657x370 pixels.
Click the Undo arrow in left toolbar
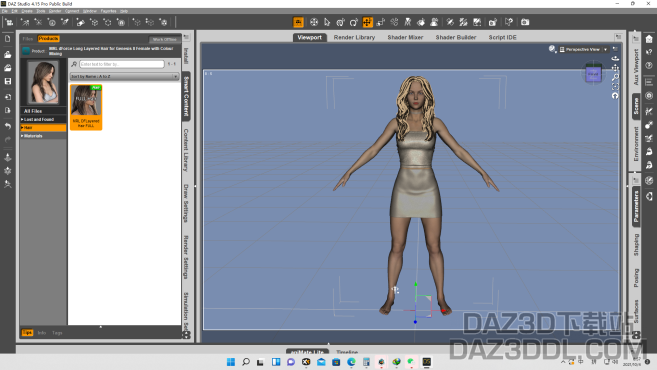point(8,126)
